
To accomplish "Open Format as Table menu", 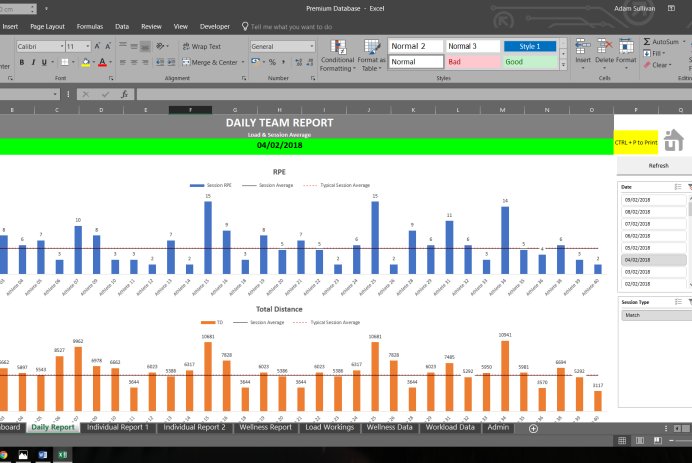I will point(372,55).
